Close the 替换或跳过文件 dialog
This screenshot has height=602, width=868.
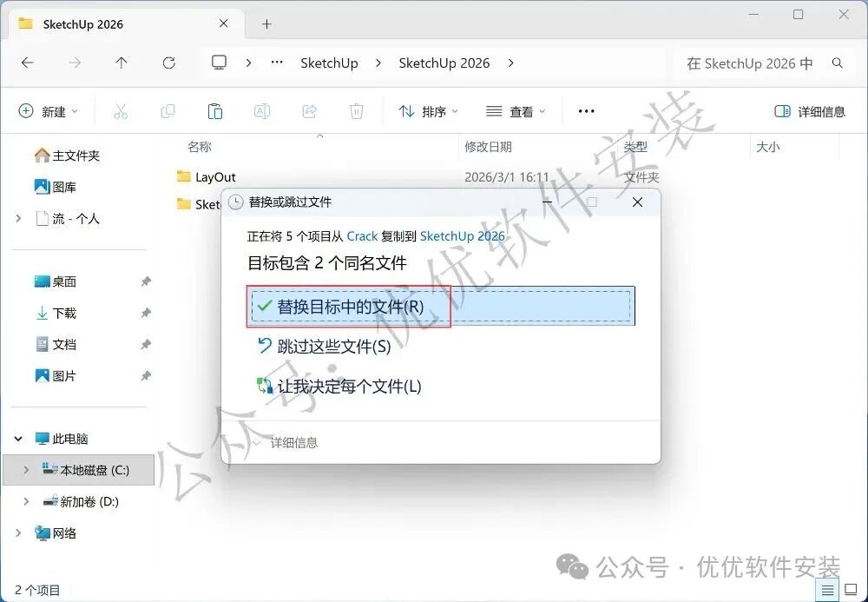[x=637, y=202]
